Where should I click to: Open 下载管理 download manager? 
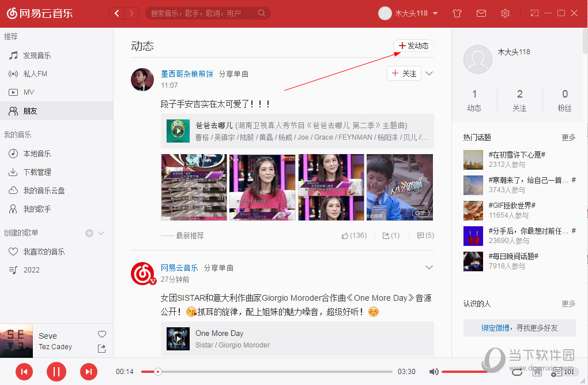[x=36, y=171]
